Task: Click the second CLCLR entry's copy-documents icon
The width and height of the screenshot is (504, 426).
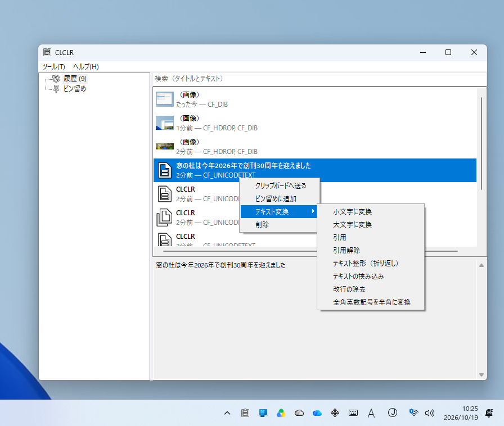Action: (165, 217)
